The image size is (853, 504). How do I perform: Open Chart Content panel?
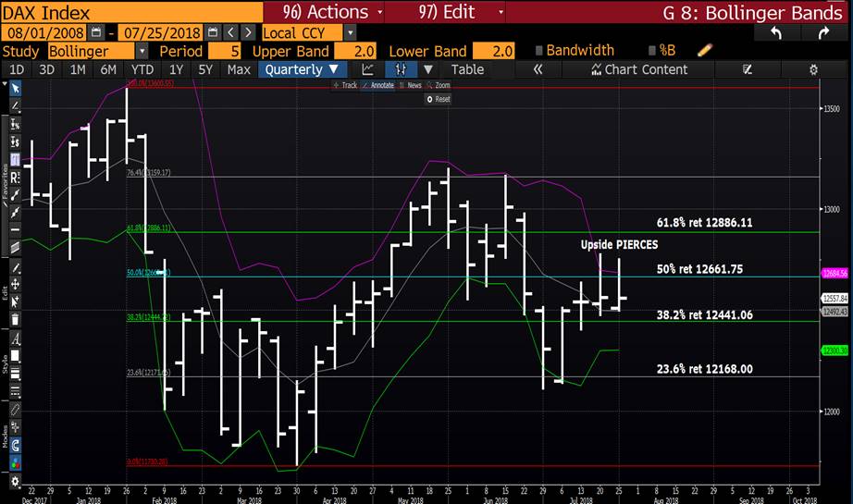[x=639, y=69]
